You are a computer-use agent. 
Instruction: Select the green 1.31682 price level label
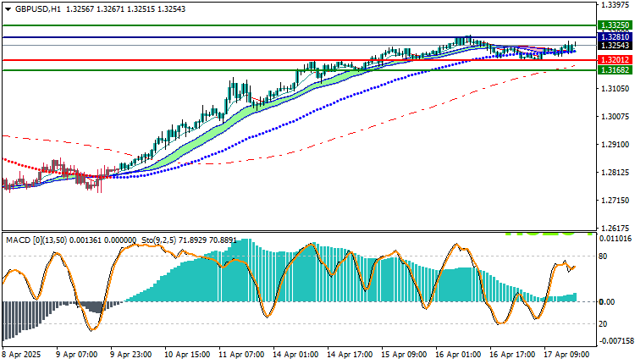pyautogui.click(x=615, y=70)
